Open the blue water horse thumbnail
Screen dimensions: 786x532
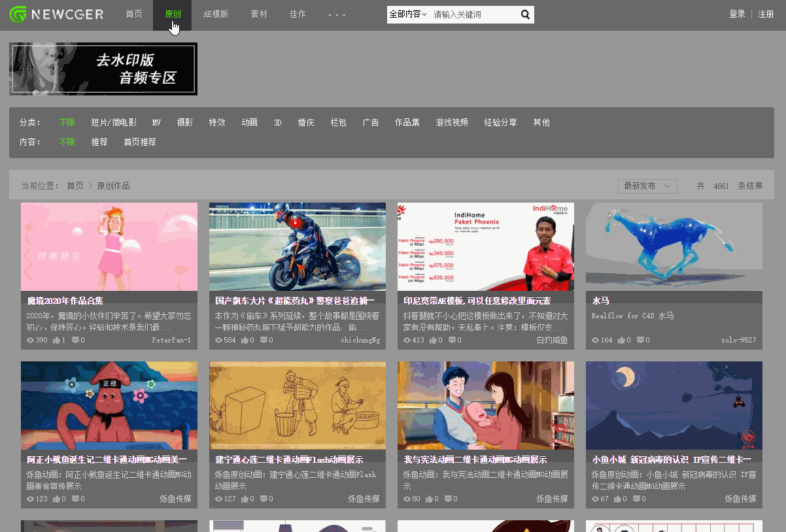click(x=674, y=246)
